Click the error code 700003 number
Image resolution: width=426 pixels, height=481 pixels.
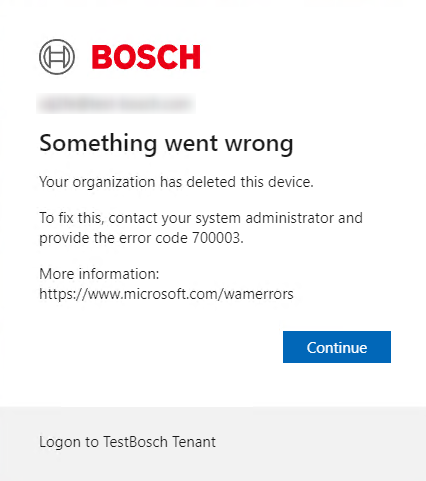[216, 238]
